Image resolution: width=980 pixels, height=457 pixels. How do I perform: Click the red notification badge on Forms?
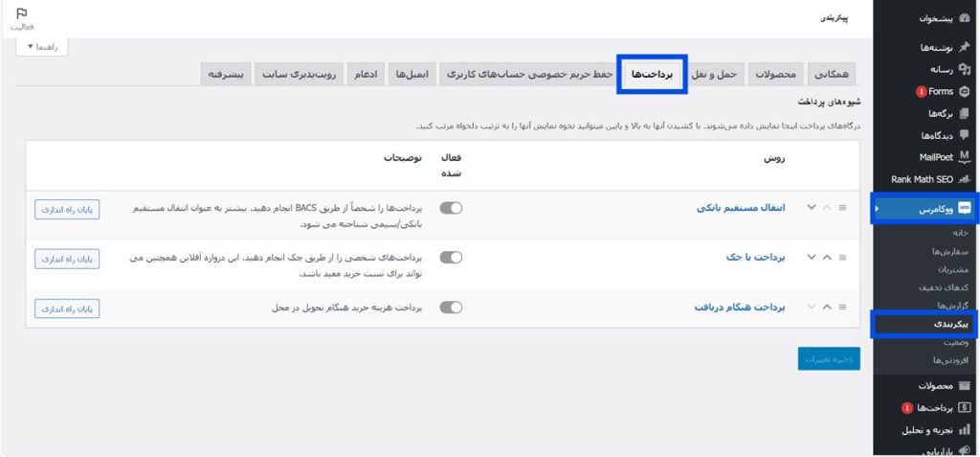point(921,92)
